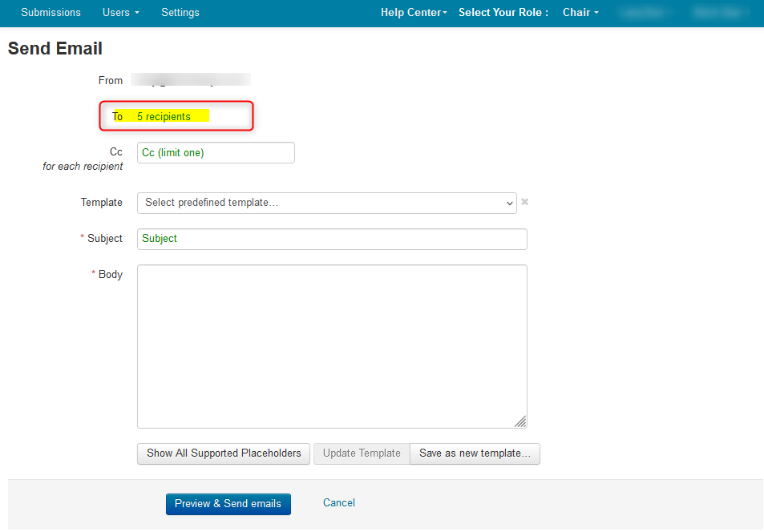Click the '5 recipients' link
The width and height of the screenshot is (764, 532).
click(164, 116)
